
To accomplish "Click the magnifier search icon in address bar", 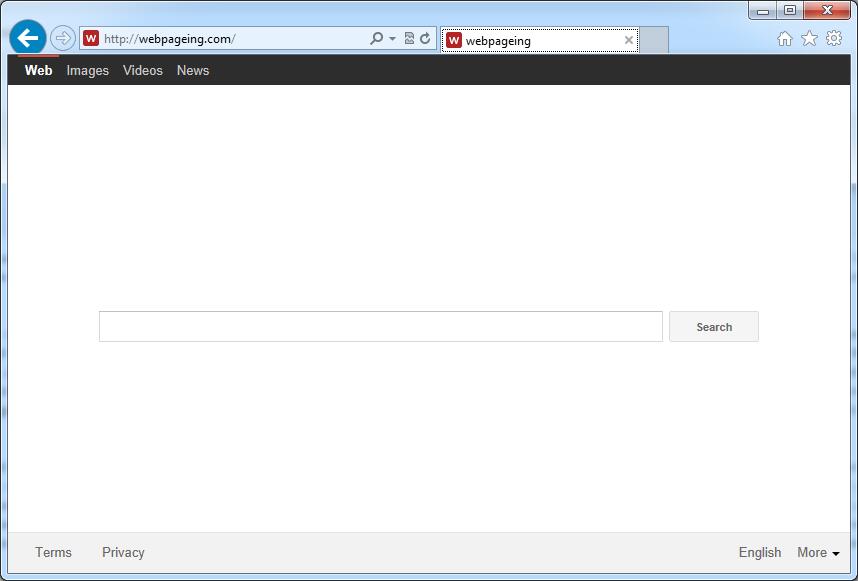I will 376,38.
